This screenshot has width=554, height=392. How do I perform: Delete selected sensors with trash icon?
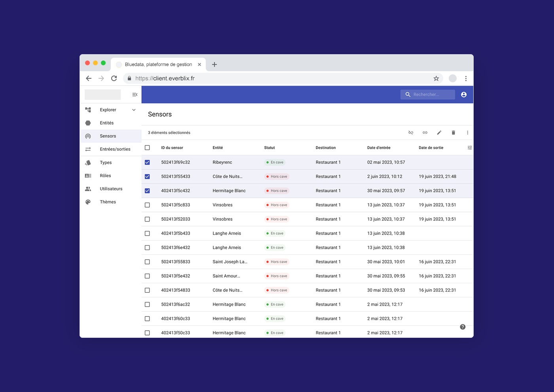pos(453,133)
